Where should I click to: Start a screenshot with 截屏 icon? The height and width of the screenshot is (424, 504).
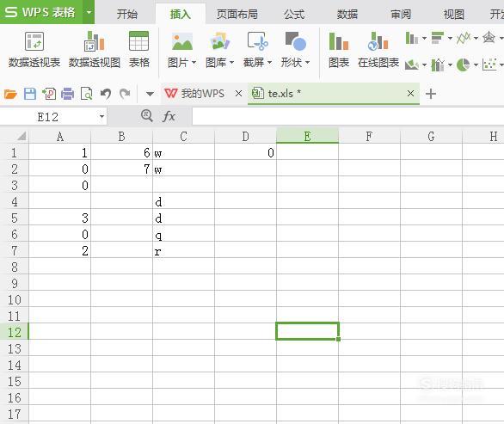click(257, 42)
